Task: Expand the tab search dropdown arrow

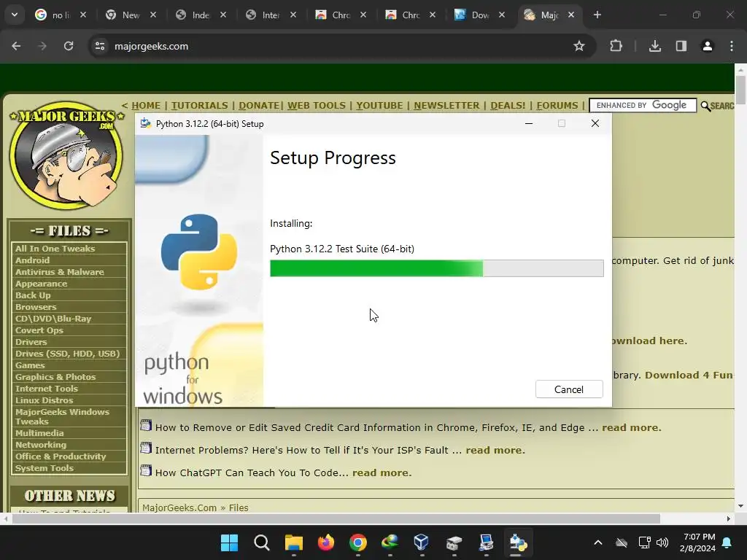Action: 15,15
